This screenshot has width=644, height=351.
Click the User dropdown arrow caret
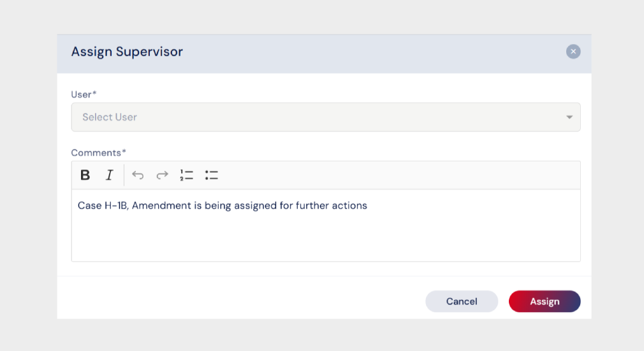569,117
